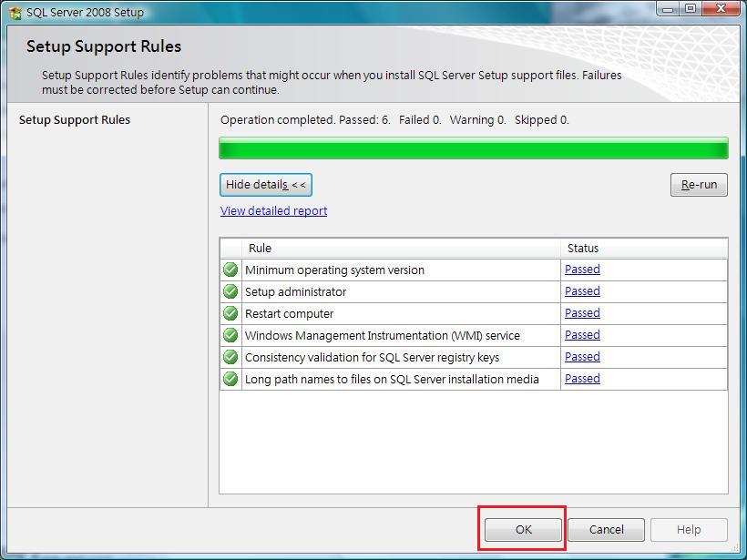Select 'Windows Management Instrumentation (WMI) service' text
The height and width of the screenshot is (560, 747).
(382, 336)
